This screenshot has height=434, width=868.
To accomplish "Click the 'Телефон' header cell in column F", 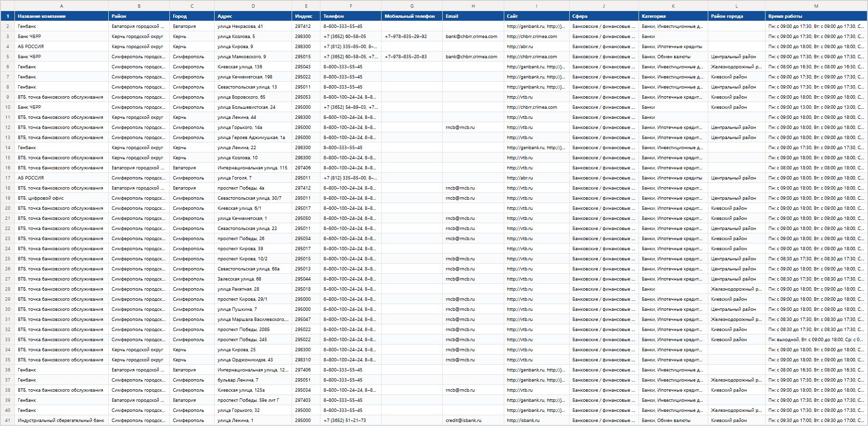I will tap(351, 16).
